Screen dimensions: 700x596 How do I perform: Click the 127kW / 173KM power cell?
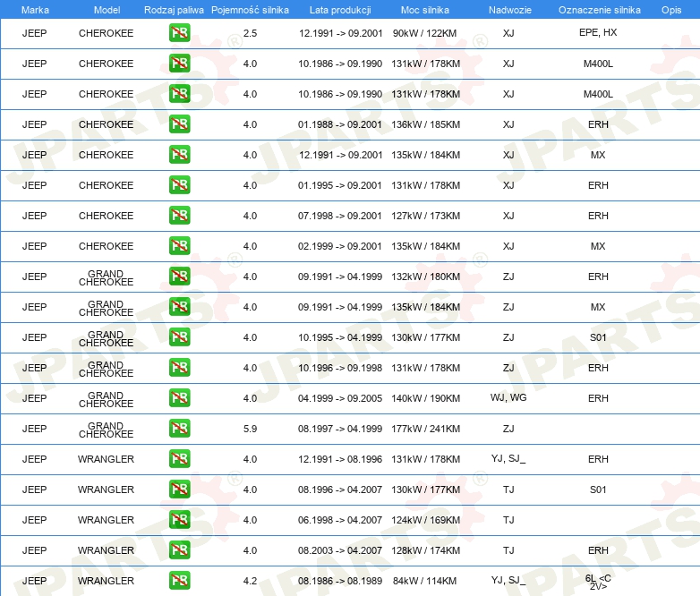pos(425,216)
